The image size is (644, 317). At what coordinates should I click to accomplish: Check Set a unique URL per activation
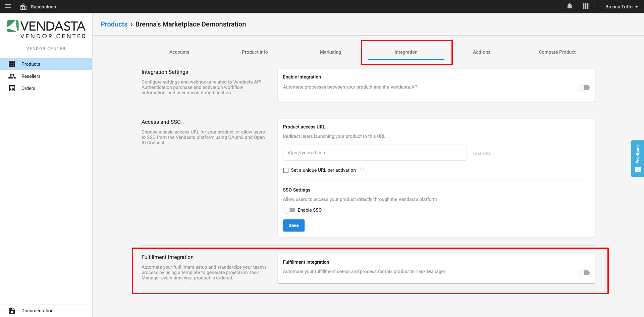point(286,170)
